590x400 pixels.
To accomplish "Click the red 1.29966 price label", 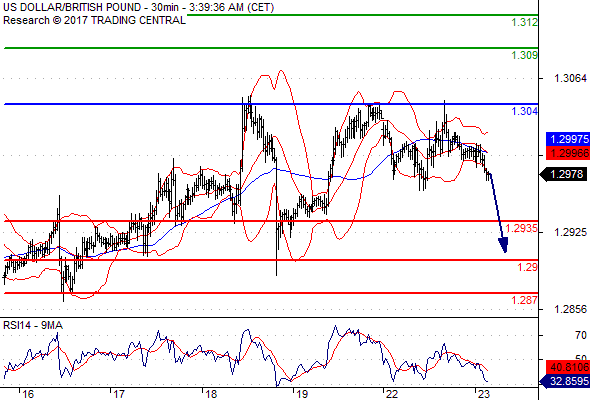I will coord(568,153).
